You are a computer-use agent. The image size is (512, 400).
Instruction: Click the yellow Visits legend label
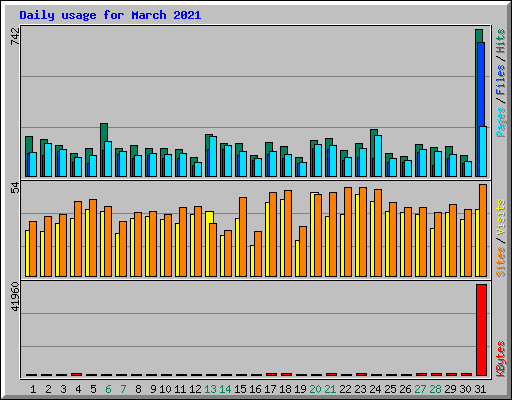pos(501,218)
